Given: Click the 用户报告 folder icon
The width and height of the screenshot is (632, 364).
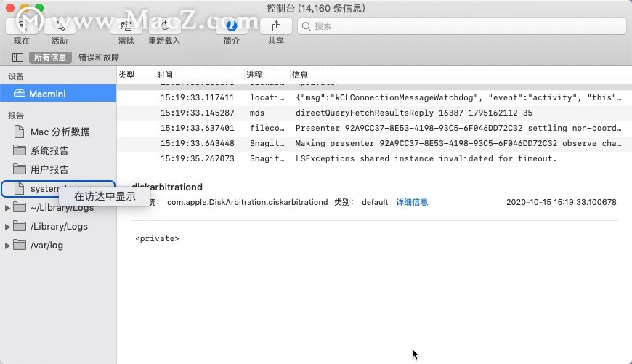Looking at the screenshot, I should coord(20,169).
